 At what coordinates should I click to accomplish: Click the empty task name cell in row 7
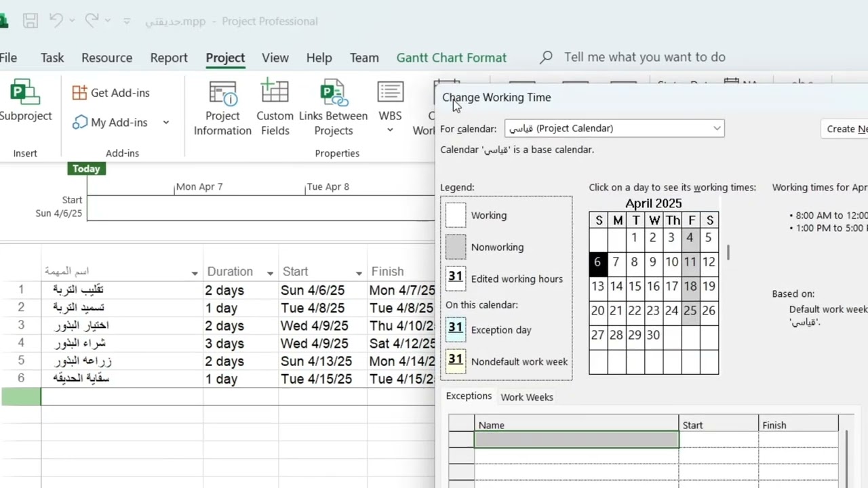tap(122, 396)
